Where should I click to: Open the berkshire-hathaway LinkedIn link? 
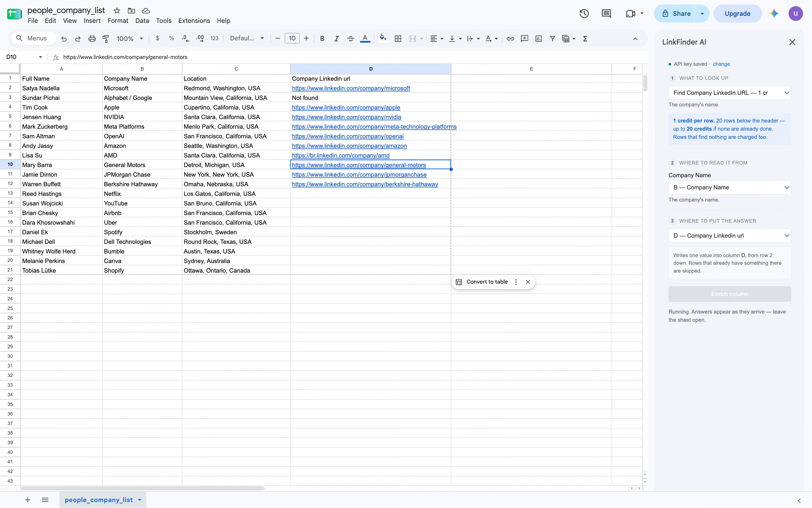click(x=365, y=185)
